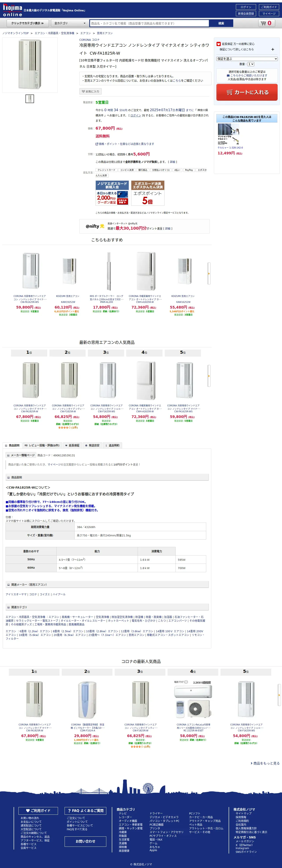Click the マイページ header button

tap(269, 13)
